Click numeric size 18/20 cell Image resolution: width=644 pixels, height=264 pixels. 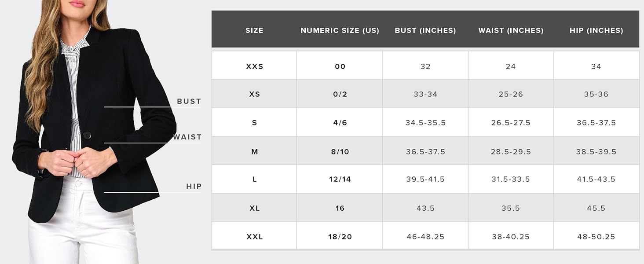[x=340, y=237]
